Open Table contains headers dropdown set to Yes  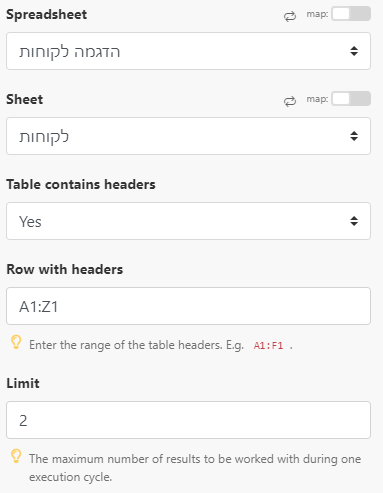point(188,221)
